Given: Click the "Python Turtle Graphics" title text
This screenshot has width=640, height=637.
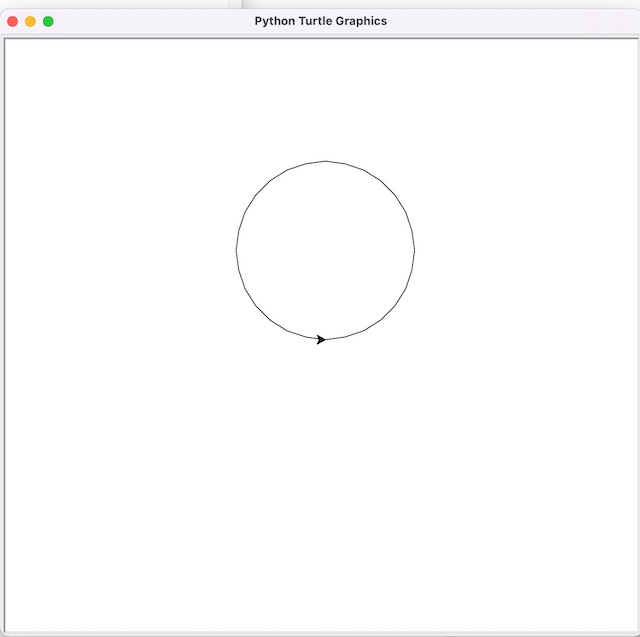Looking at the screenshot, I should coord(320,21).
